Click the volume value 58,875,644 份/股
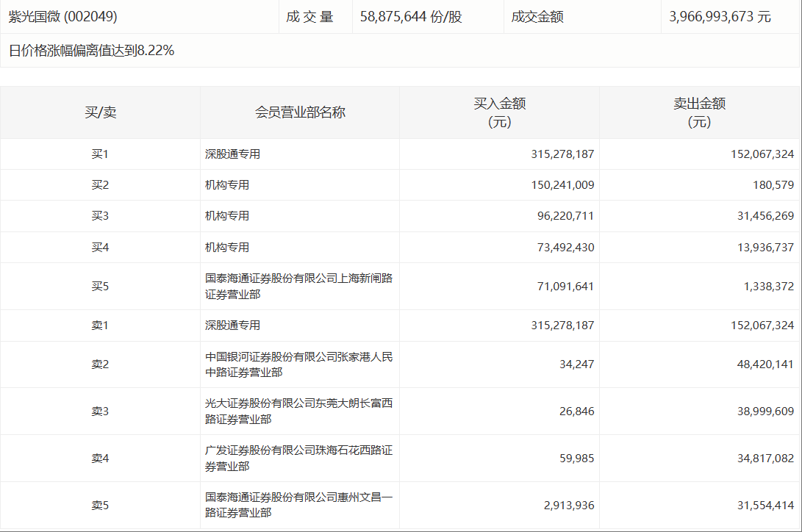Screen dimensions: 802x532 coord(411,17)
